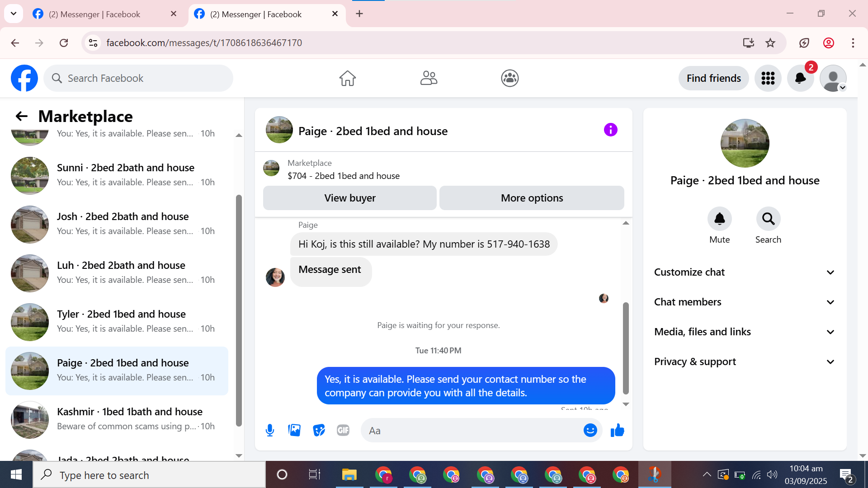Click View buyer button
The width and height of the screenshot is (868, 488).
coord(350,198)
